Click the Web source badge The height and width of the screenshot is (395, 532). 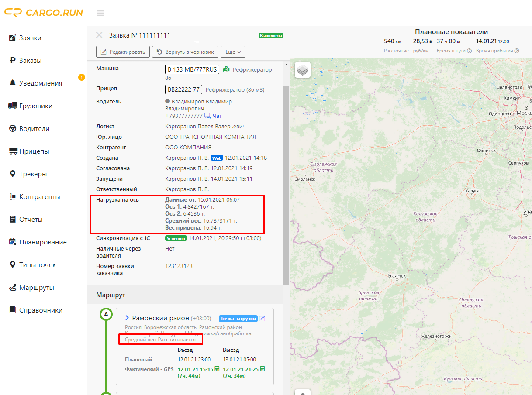217,158
